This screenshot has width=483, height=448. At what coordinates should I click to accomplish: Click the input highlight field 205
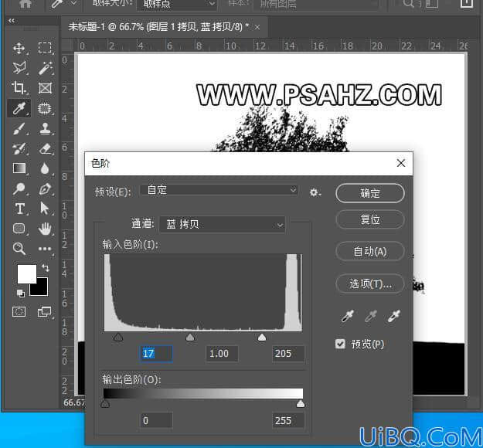pos(288,354)
